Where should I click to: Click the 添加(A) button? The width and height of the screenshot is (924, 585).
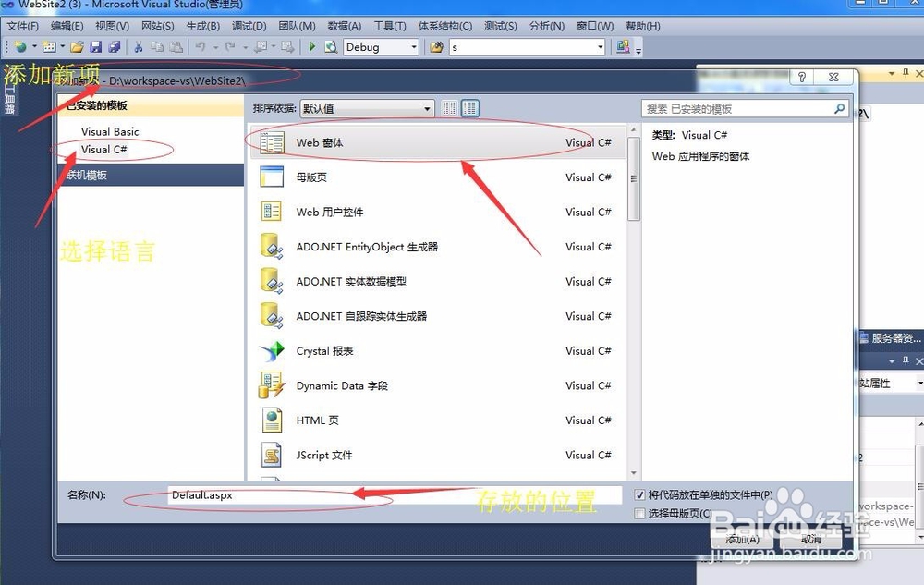tap(743, 539)
